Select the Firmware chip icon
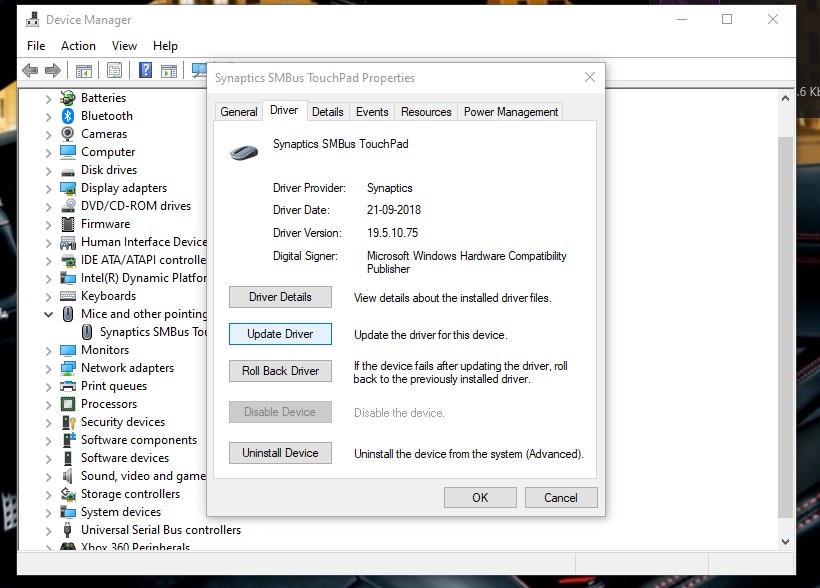Screen dimensions: 820x588 68,224
